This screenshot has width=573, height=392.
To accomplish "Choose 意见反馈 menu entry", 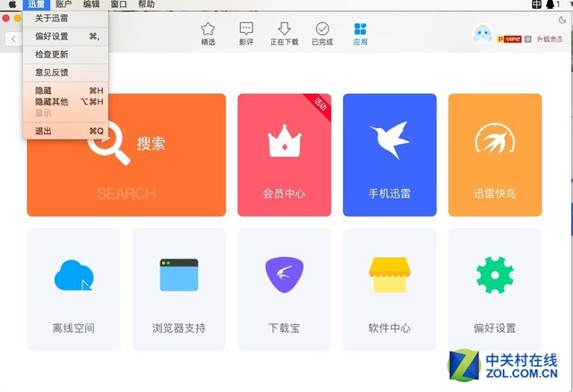I will (x=65, y=72).
